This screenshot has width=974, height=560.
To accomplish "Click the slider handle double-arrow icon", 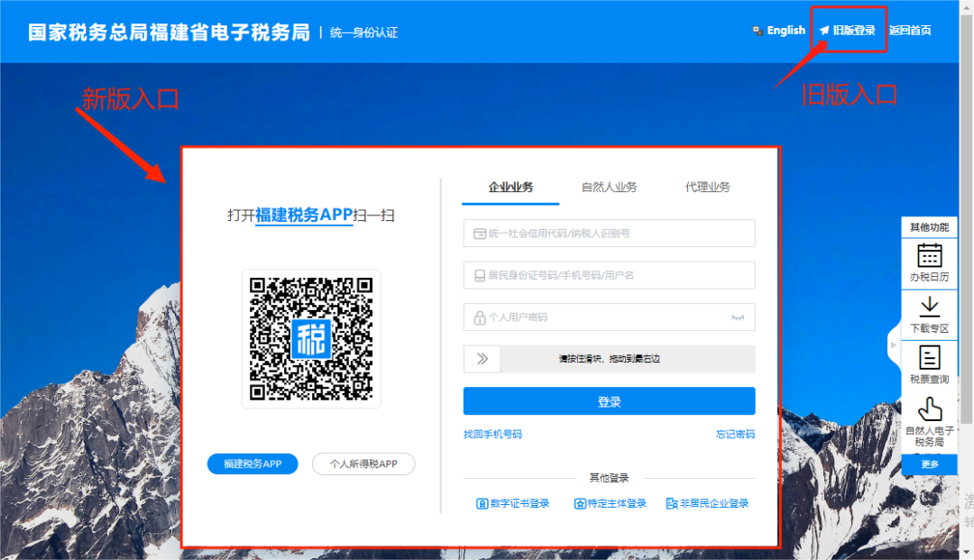I will coord(482,359).
